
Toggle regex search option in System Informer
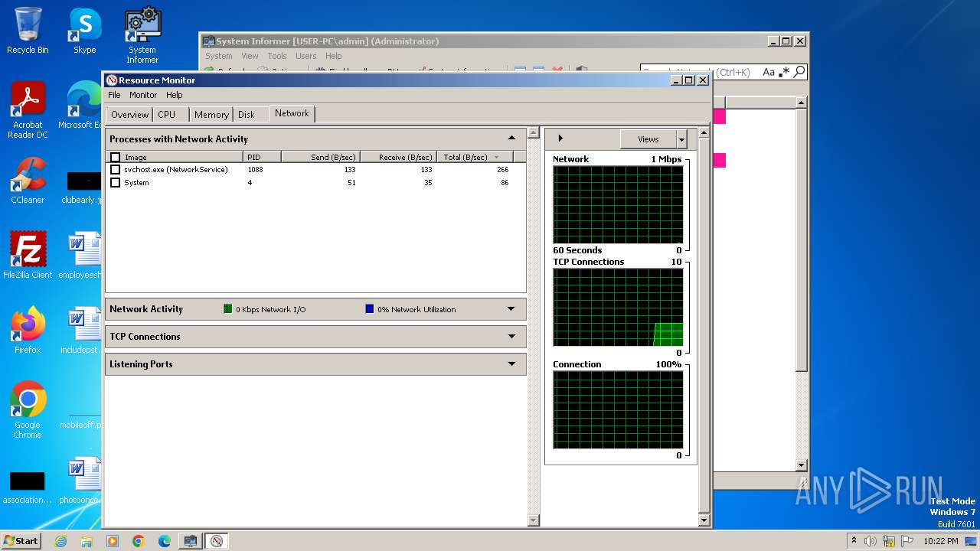click(x=783, y=72)
